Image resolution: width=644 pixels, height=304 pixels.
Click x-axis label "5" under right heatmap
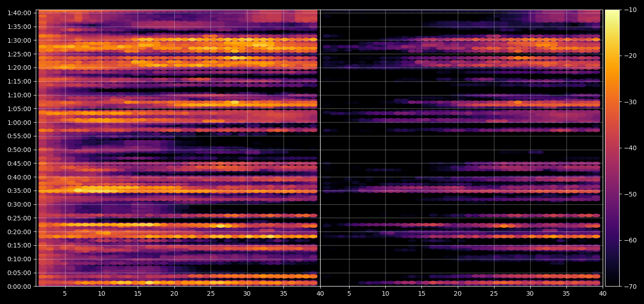349,293
